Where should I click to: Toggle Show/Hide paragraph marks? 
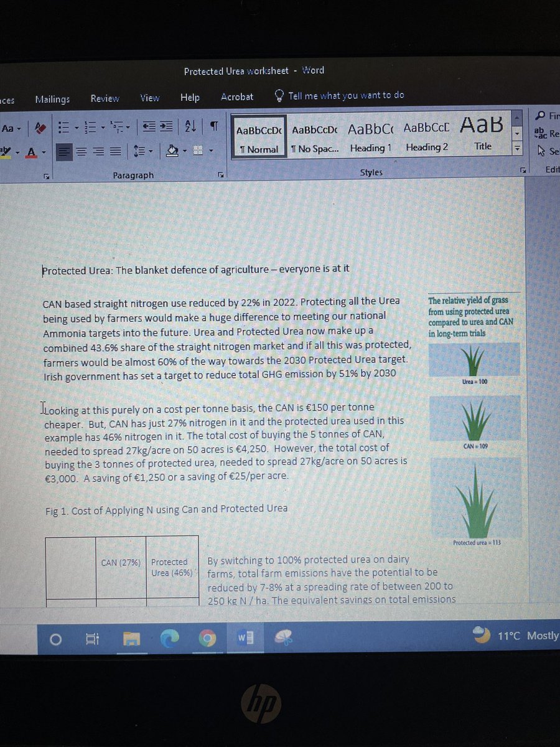[213, 126]
